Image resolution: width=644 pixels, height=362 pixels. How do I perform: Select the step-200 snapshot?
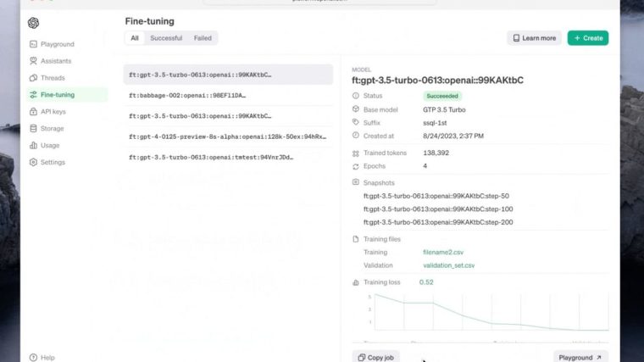coord(438,222)
